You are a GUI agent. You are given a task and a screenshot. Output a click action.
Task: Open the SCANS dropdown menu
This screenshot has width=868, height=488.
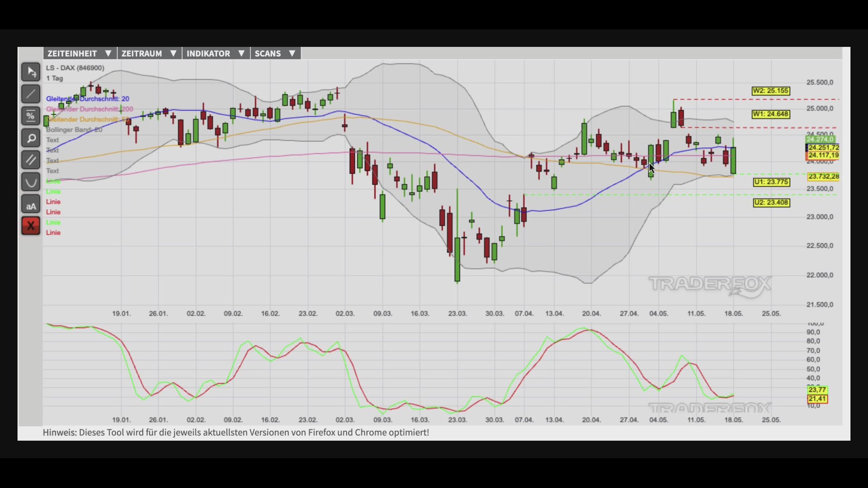(275, 53)
